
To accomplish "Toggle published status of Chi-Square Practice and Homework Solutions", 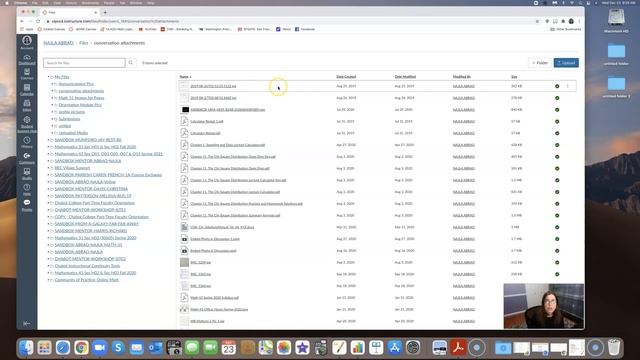I will [557, 204].
